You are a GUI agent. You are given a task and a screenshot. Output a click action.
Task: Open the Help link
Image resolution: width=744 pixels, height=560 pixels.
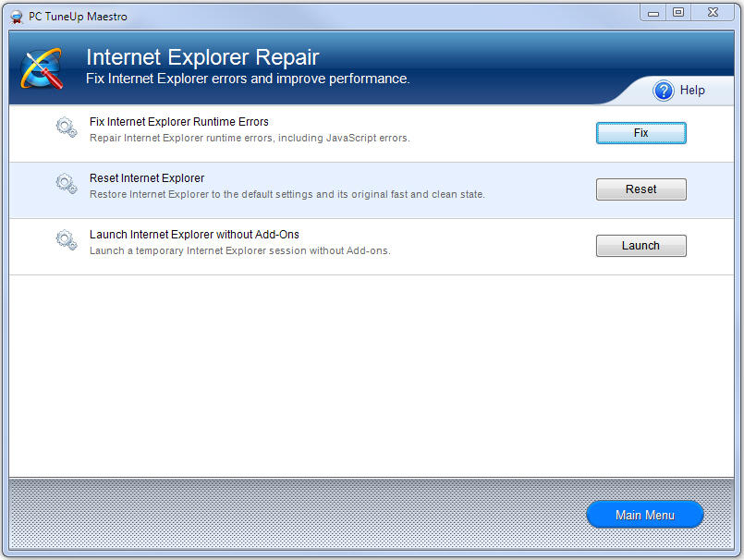692,91
